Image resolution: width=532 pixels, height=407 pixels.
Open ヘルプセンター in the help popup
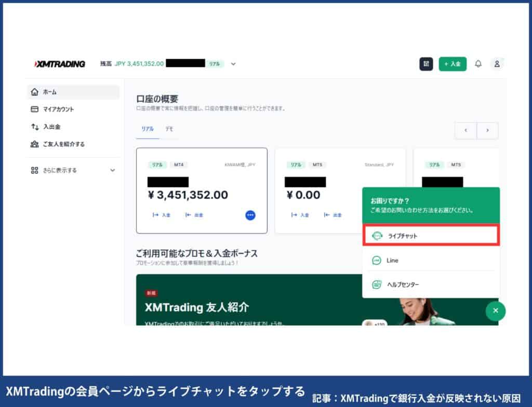[431, 284]
